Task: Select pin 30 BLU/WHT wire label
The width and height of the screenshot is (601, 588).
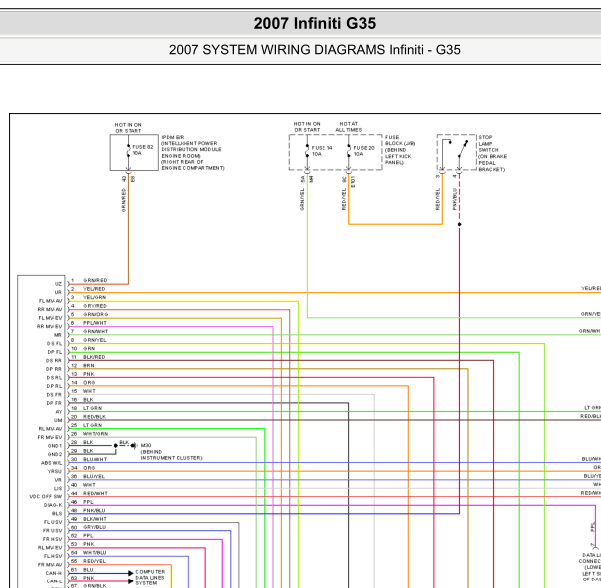Action: (95, 459)
